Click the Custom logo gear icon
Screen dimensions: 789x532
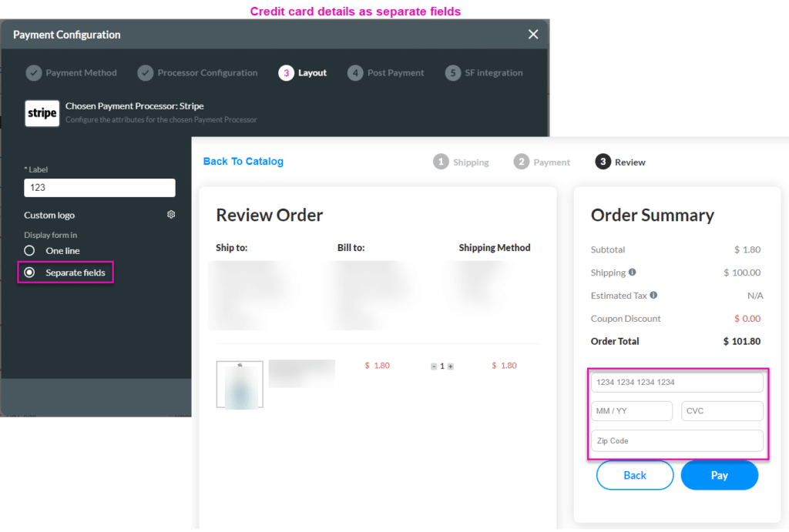171,215
